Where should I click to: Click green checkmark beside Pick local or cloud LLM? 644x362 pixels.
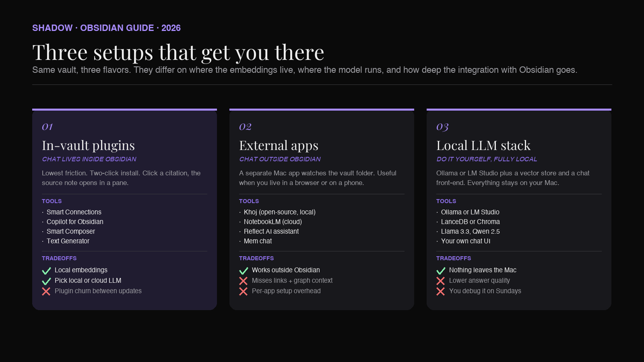(x=46, y=281)
